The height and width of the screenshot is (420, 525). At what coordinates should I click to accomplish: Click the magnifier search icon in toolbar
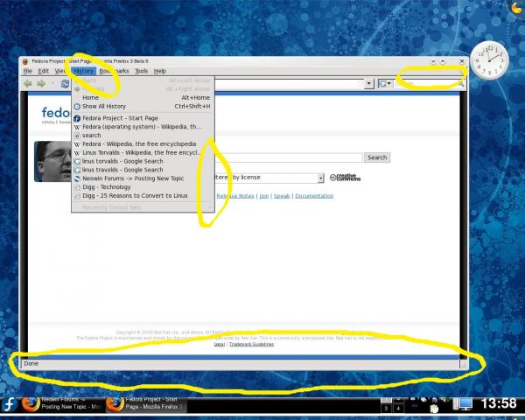461,84
